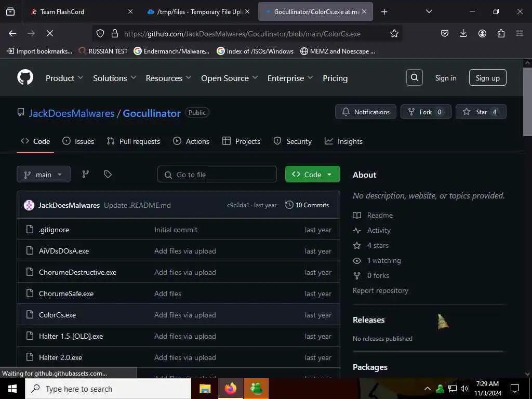Screen dimensions: 532x399
Task: Open the JackDoesMalwares owner link
Action: pyautogui.click(x=72, y=113)
